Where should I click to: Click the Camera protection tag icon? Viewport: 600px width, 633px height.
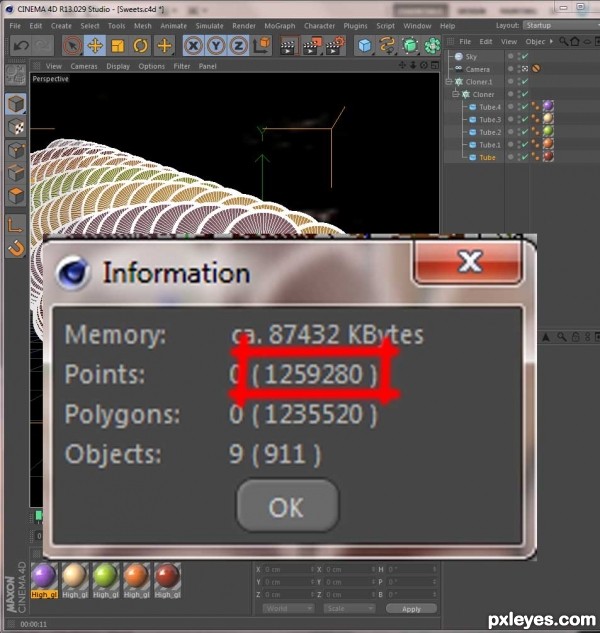[536, 69]
